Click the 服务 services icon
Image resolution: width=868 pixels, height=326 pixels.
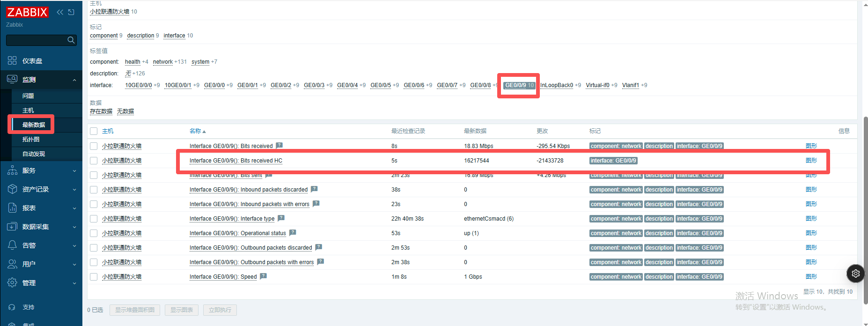pyautogui.click(x=12, y=170)
